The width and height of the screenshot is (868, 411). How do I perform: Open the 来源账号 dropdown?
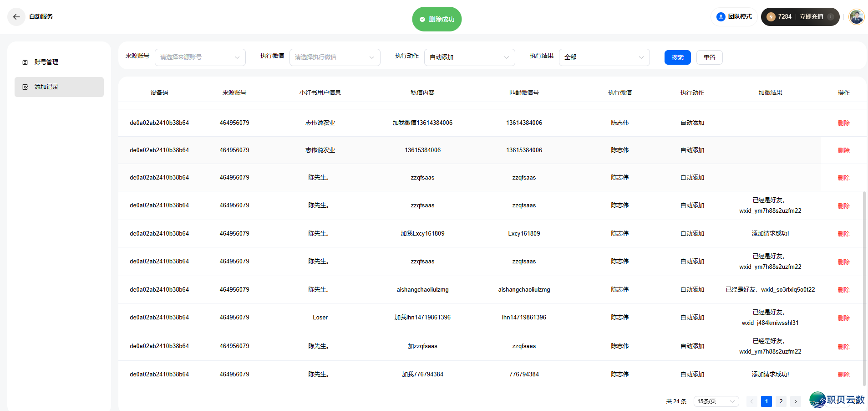tap(200, 57)
